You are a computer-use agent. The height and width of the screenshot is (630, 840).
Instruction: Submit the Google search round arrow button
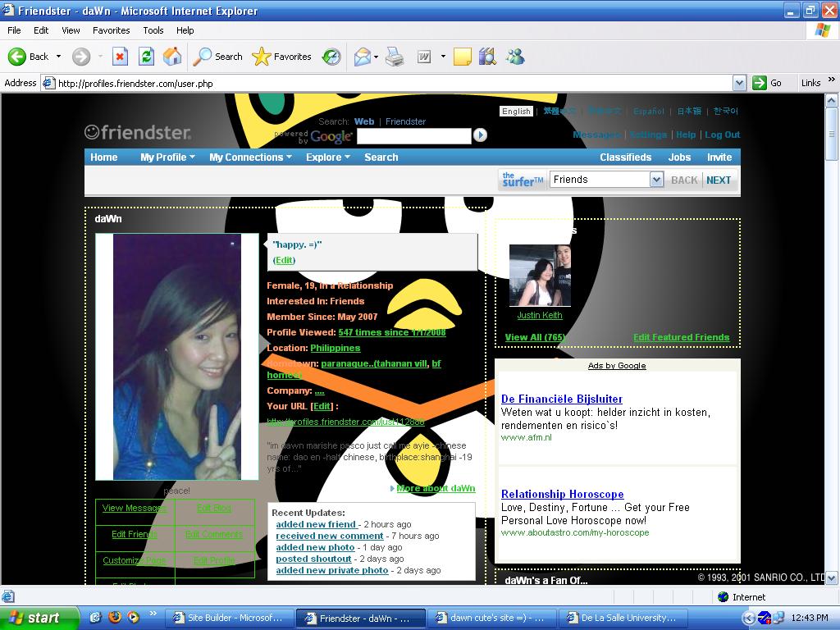pos(480,135)
